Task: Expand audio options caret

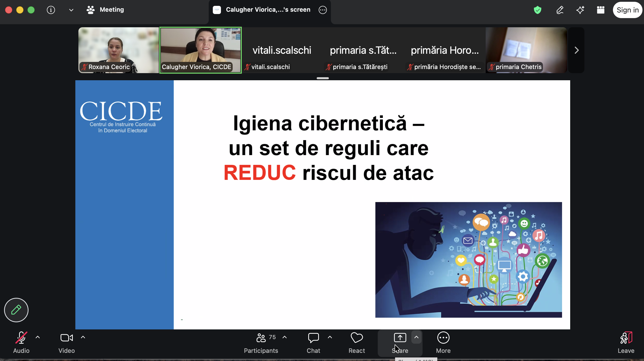Action: pos(38,337)
